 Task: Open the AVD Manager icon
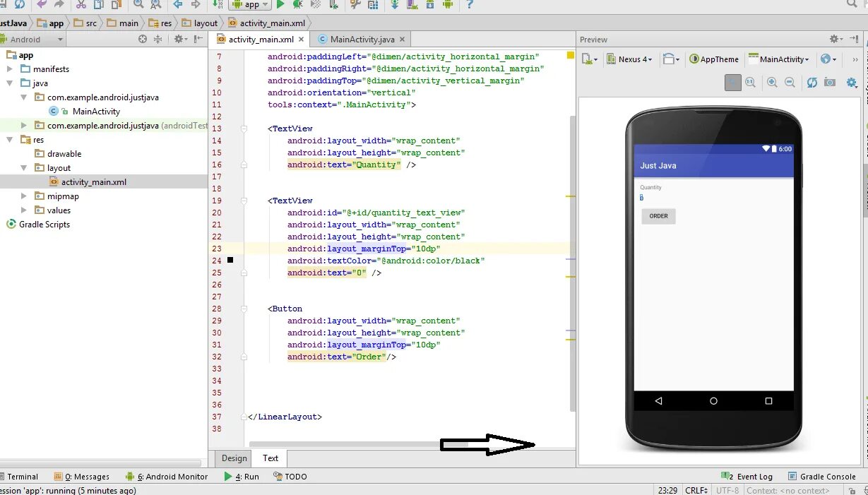click(x=412, y=5)
